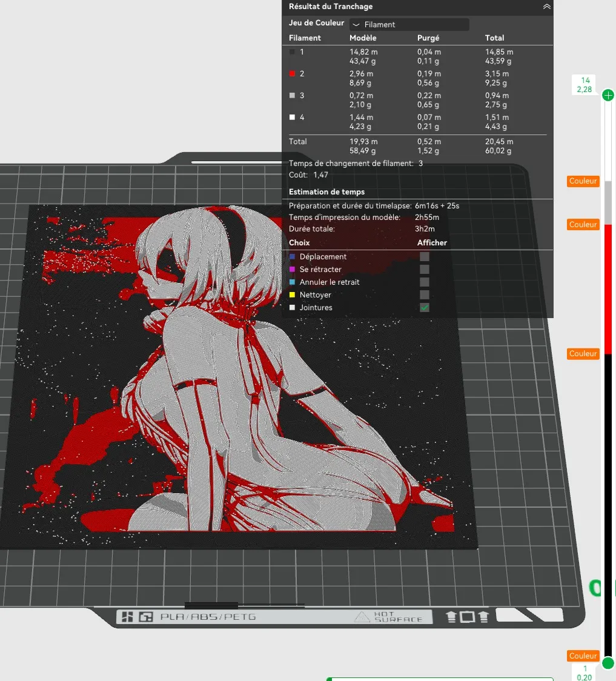
Task: Click the Estimation de temps heading
Action: coord(326,191)
